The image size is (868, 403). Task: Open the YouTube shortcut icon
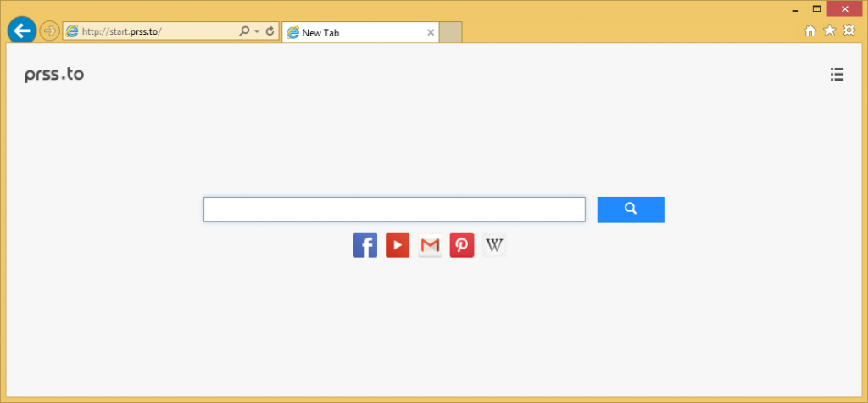(x=398, y=245)
